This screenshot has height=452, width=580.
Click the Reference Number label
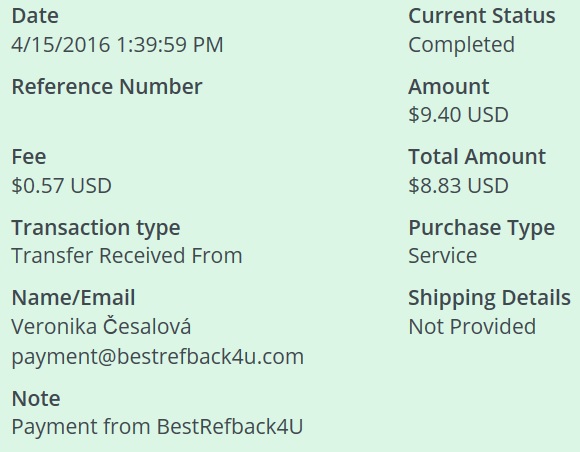(107, 87)
